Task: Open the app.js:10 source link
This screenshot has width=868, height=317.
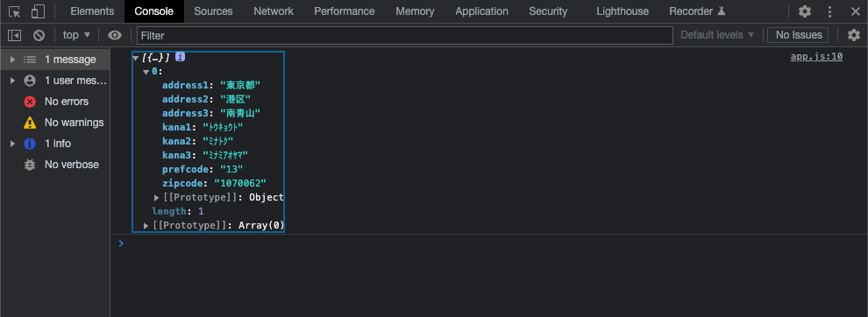Action: point(816,56)
